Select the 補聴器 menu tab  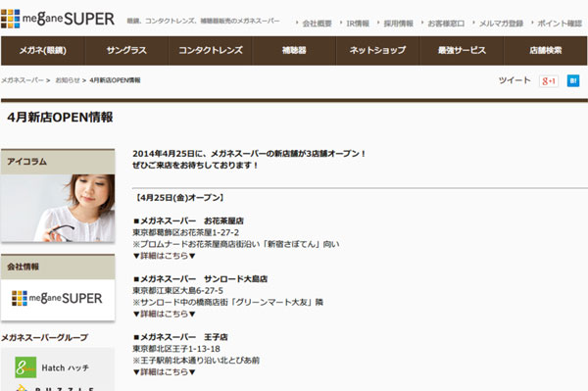pyautogui.click(x=294, y=50)
